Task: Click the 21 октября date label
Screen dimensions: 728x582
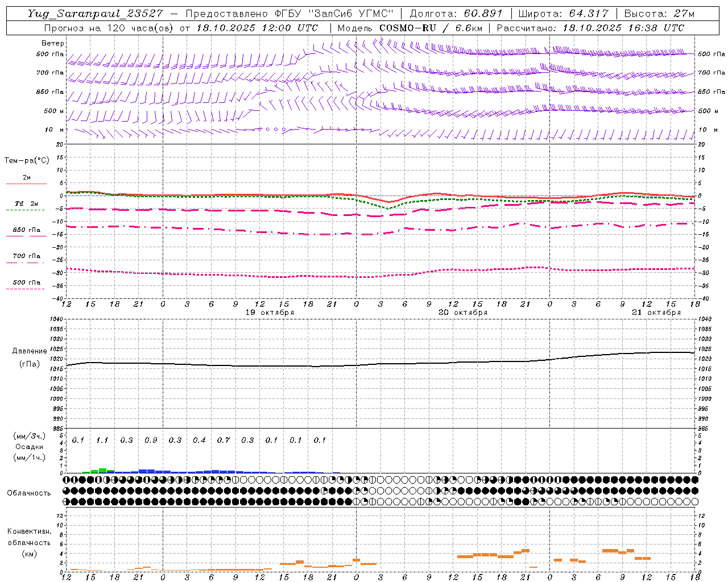Action: click(656, 313)
